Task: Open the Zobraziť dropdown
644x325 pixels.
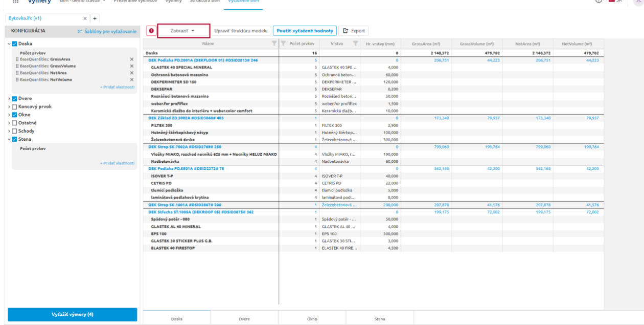Action: click(x=183, y=31)
